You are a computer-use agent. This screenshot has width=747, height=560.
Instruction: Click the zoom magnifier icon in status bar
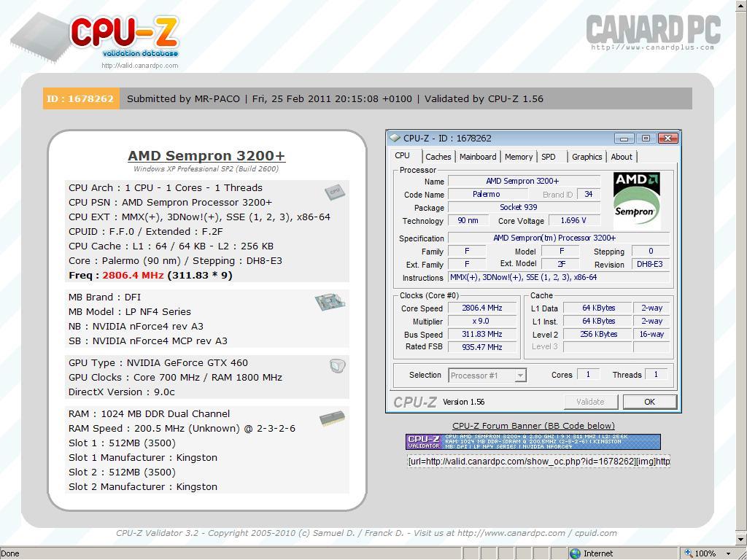[688, 553]
